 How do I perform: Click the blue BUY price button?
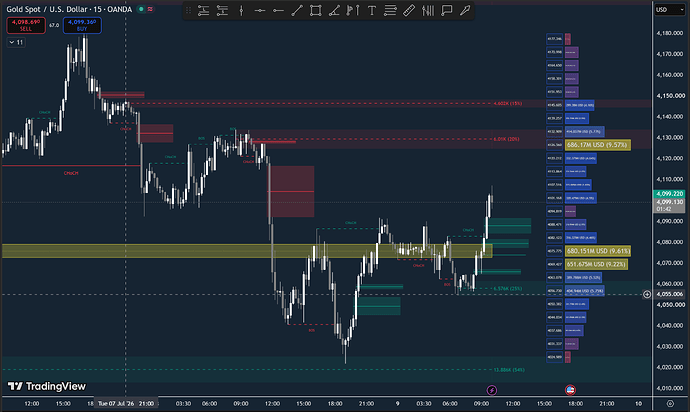tap(82, 25)
